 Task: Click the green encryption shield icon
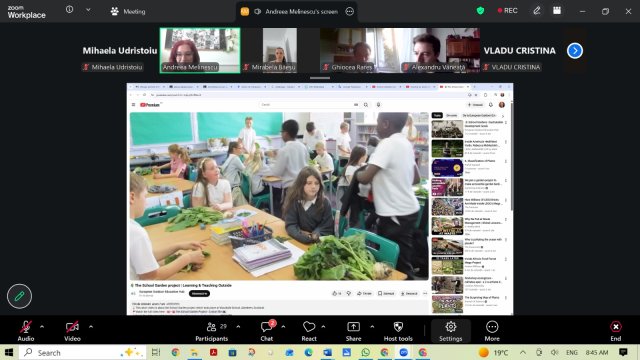[480, 11]
